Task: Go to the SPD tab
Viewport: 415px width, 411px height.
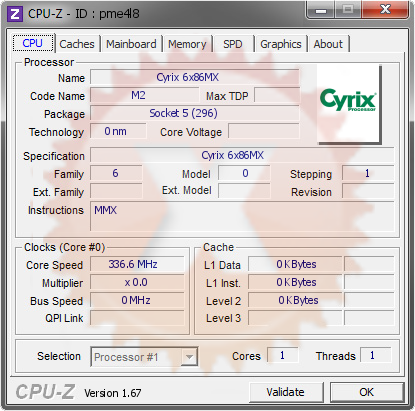Action: (x=233, y=44)
